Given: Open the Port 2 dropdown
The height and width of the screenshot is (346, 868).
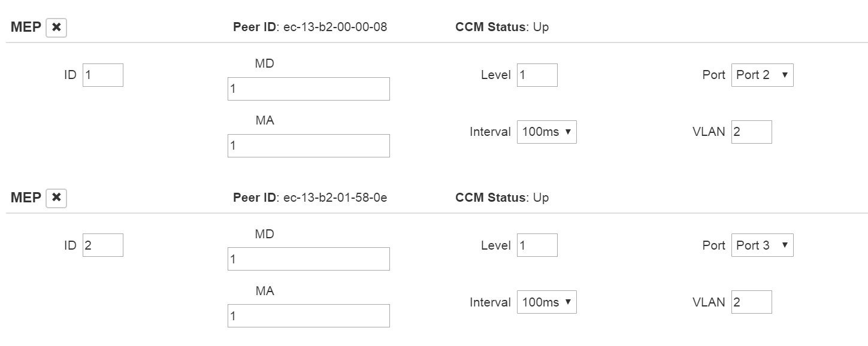Looking at the screenshot, I should tap(762, 75).
